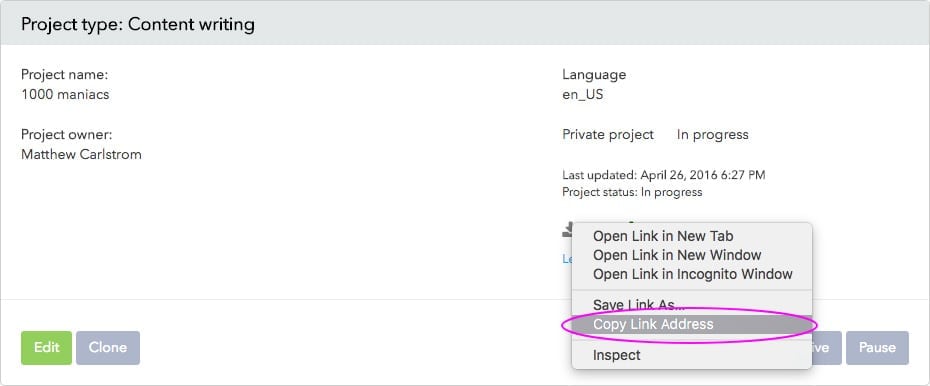Click the green Edit button
Image resolution: width=930 pixels, height=386 pixels.
[46, 347]
